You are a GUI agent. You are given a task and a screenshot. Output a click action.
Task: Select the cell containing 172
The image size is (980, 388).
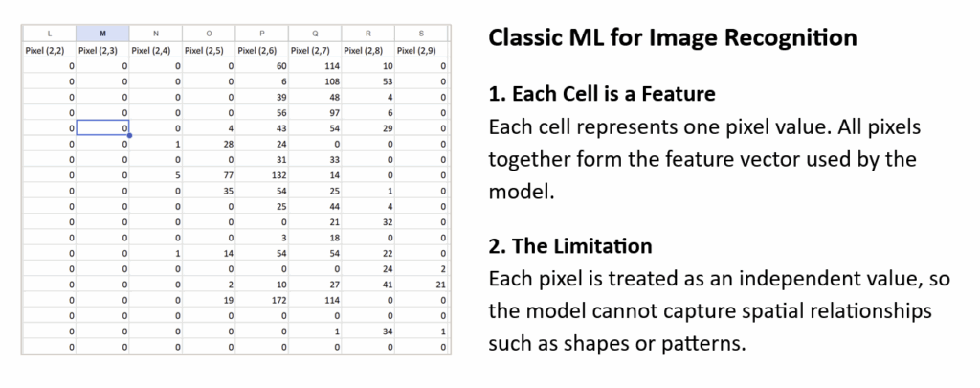[261, 299]
